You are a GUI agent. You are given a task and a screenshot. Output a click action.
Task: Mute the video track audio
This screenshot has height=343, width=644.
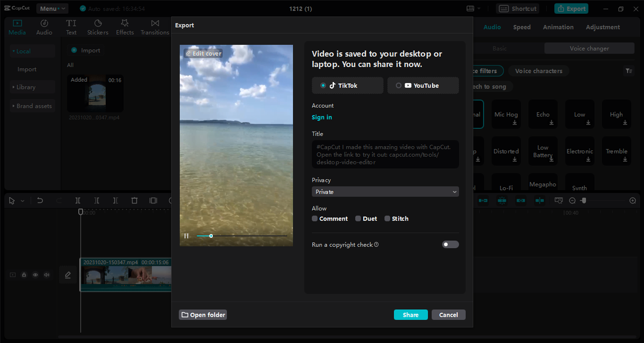[x=47, y=275]
